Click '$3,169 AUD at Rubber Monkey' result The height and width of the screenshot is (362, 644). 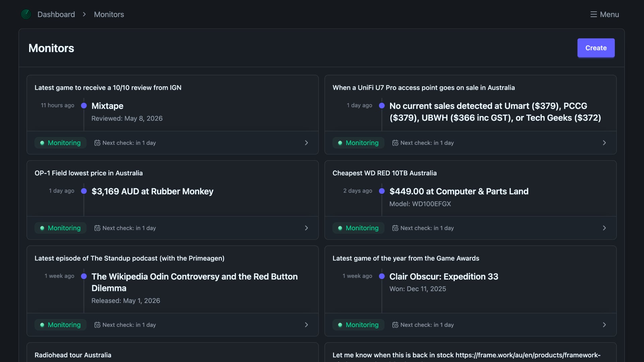pyautogui.click(x=152, y=191)
